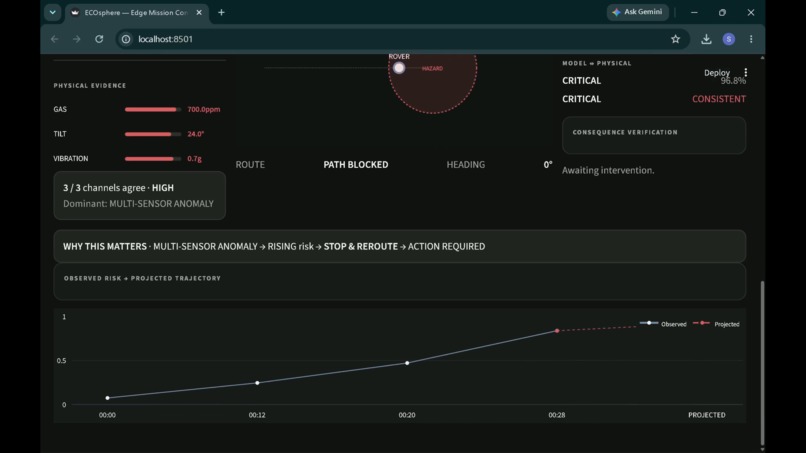Click the Consequence Verification panel
The height and width of the screenshot is (453, 806).
654,135
